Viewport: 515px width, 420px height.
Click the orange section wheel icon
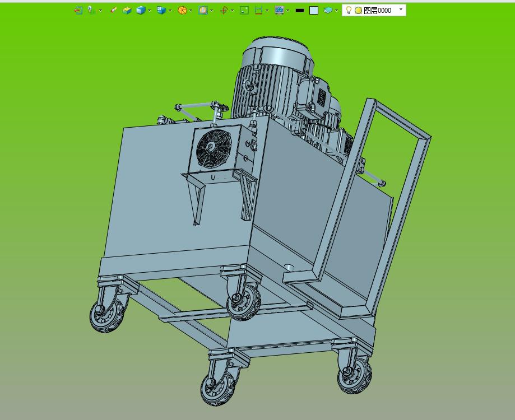pyautogui.click(x=182, y=11)
